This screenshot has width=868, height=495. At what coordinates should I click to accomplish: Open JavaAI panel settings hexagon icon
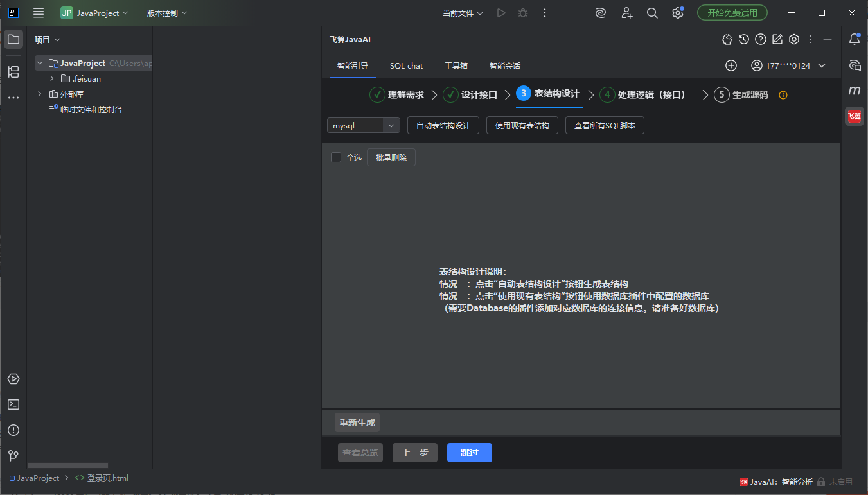794,39
